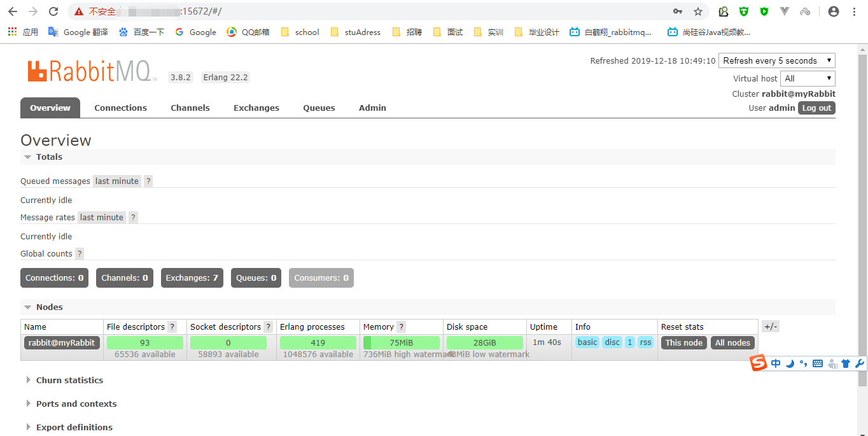
Task: Click the Queues: 0 count button
Action: [256, 278]
